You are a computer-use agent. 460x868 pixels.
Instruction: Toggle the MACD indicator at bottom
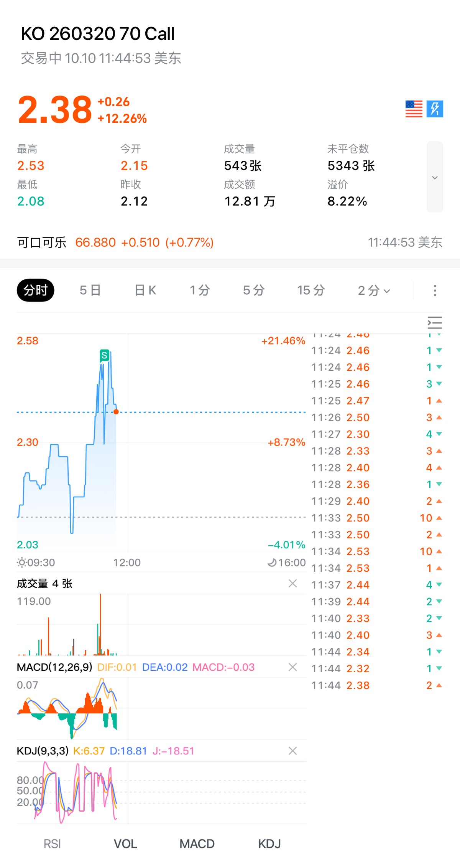tap(197, 844)
